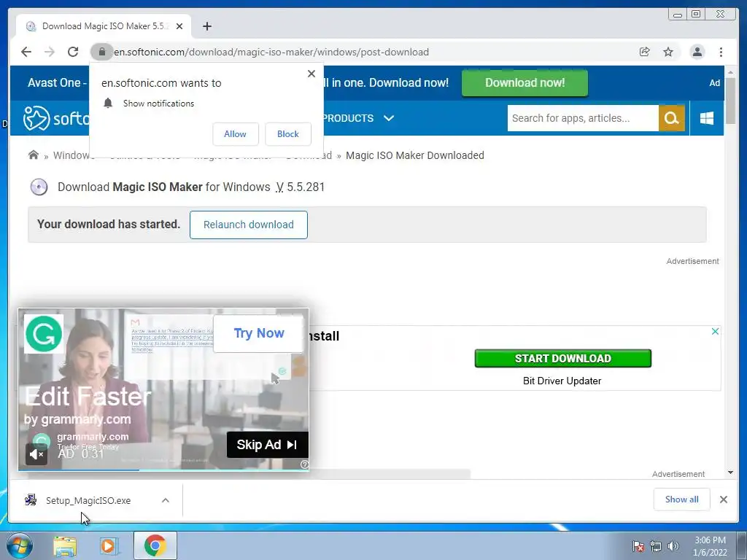The height and width of the screenshot is (560, 747).
Task: Open the network tray icon
Action: pyautogui.click(x=656, y=546)
